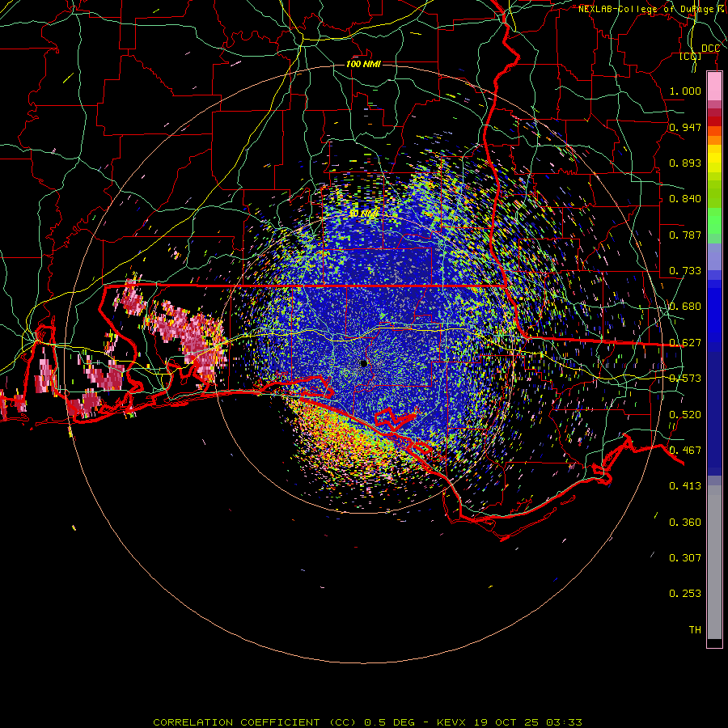The width and height of the screenshot is (728, 728).
Task: Click the 0.467 scale value
Action: (685, 451)
